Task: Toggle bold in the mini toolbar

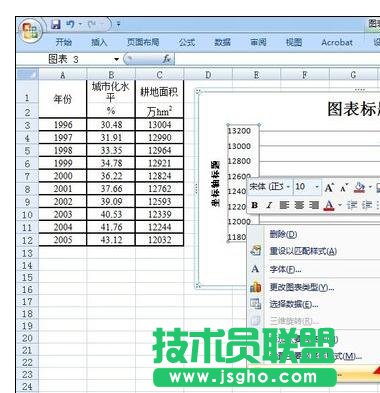Action: pyautogui.click(x=255, y=205)
